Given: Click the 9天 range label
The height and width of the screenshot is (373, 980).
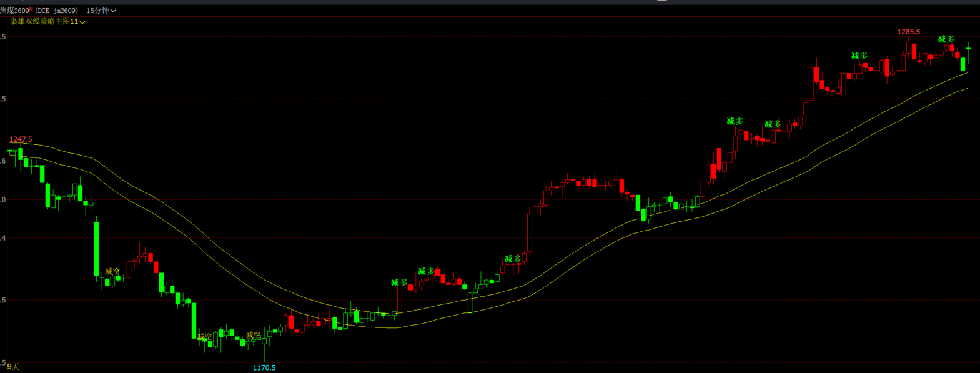Looking at the screenshot, I should pyautogui.click(x=13, y=366).
